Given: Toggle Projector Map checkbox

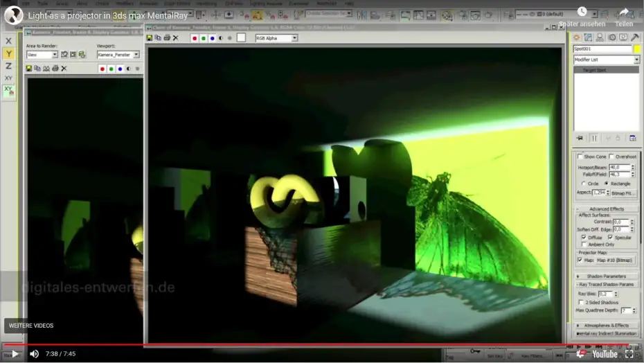Looking at the screenshot, I should coord(580,260).
